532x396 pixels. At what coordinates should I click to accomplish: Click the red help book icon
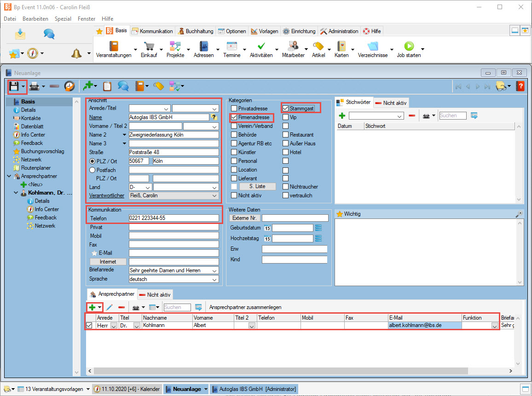[520, 86]
